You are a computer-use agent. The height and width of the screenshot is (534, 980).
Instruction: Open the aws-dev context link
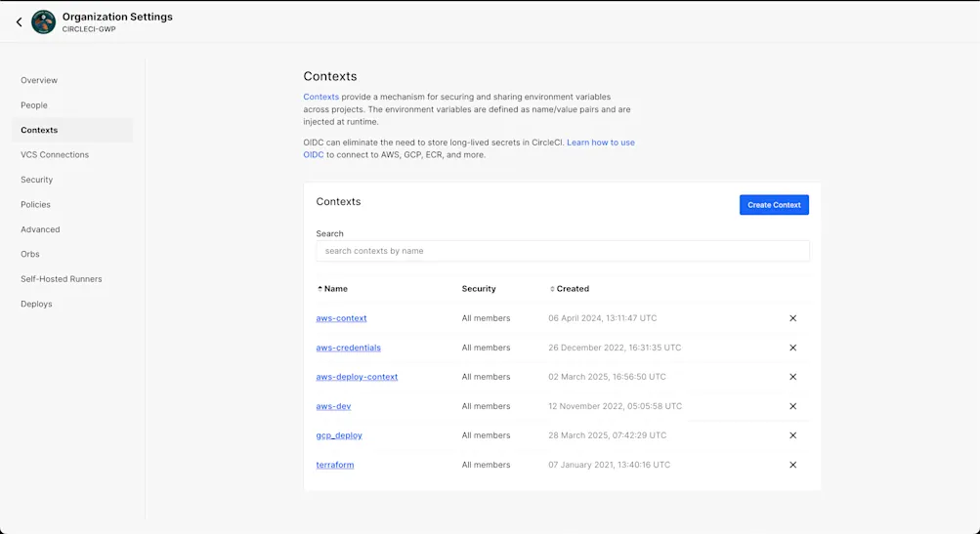pyautogui.click(x=333, y=406)
